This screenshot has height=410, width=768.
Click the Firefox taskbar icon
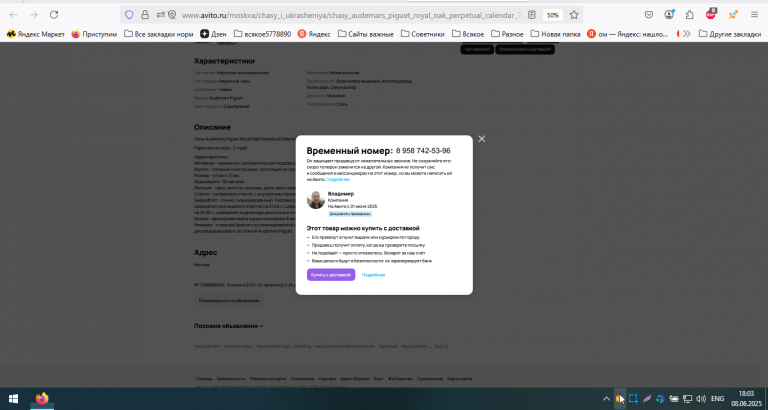pos(42,399)
